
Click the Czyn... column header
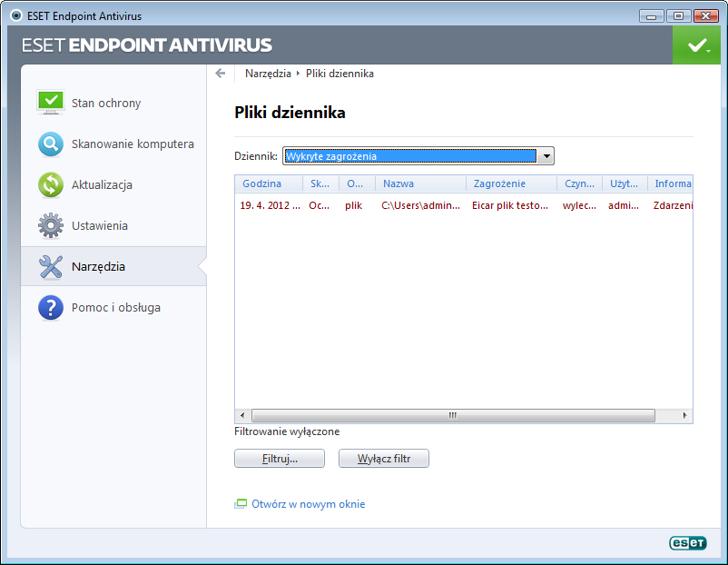(579, 183)
